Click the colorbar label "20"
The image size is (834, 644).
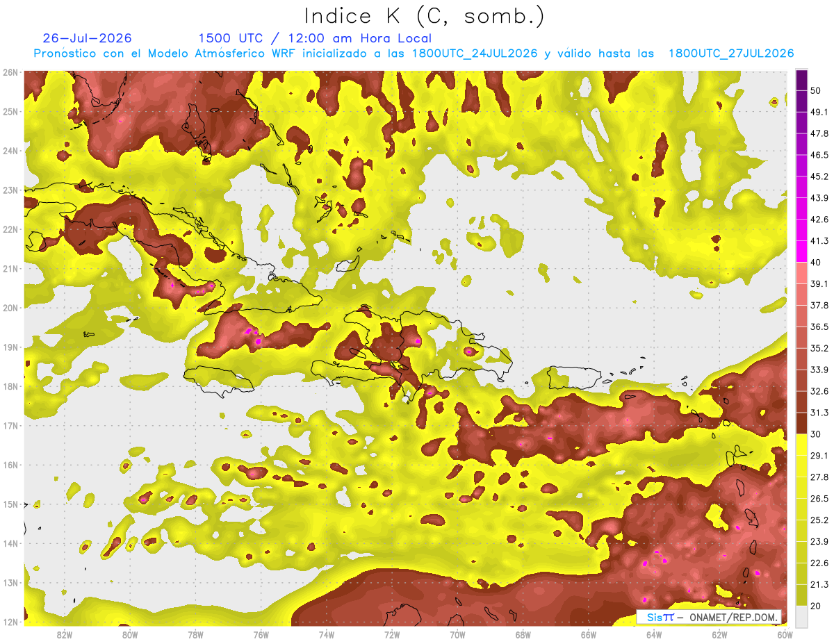[x=817, y=606]
